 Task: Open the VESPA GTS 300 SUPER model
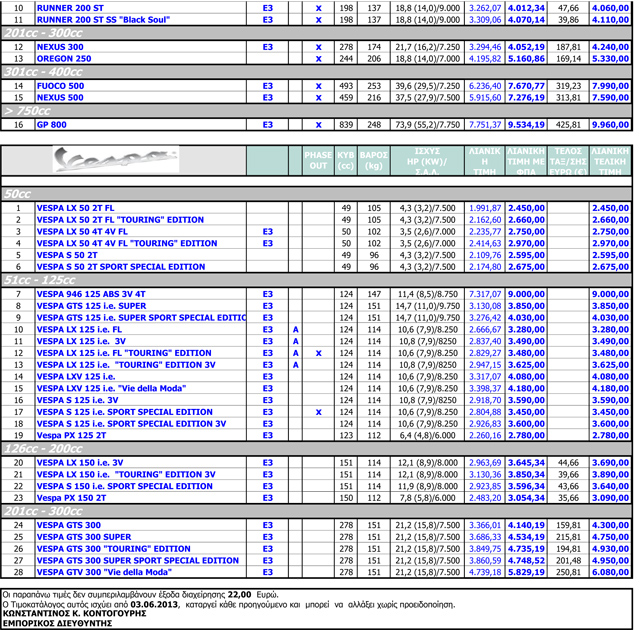tap(84, 537)
